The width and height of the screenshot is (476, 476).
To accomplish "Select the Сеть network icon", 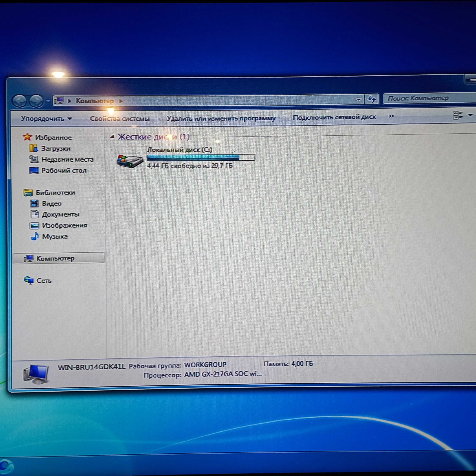I will (x=29, y=280).
